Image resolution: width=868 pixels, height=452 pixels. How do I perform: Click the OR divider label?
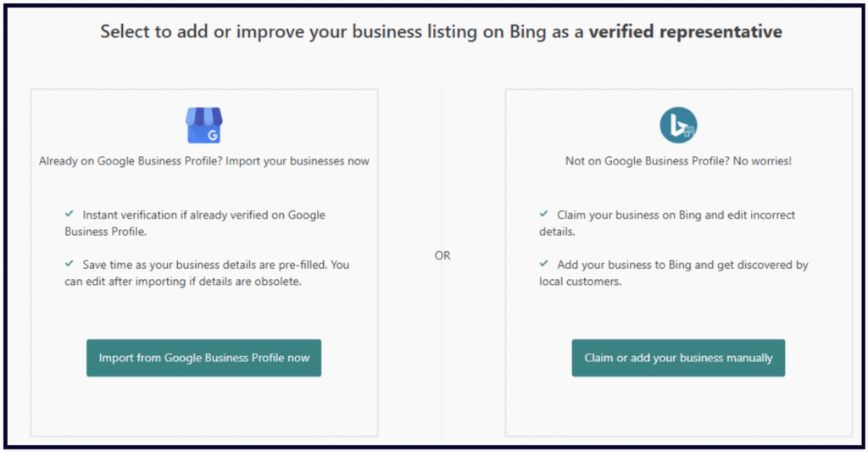[442, 255]
